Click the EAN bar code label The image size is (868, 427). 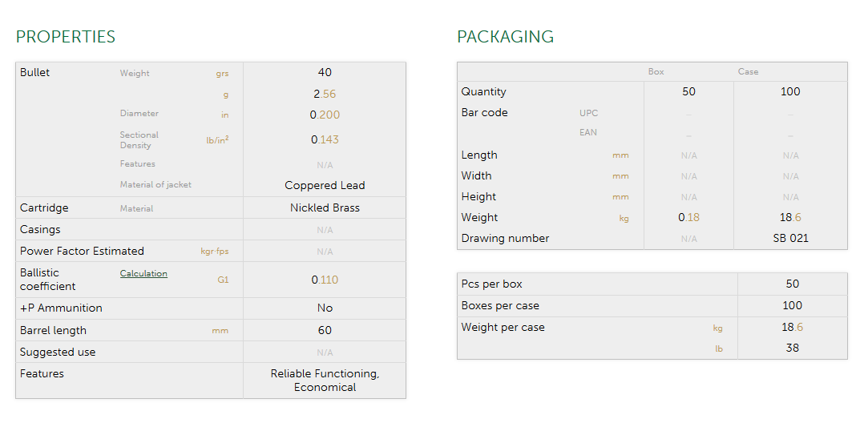point(588,133)
